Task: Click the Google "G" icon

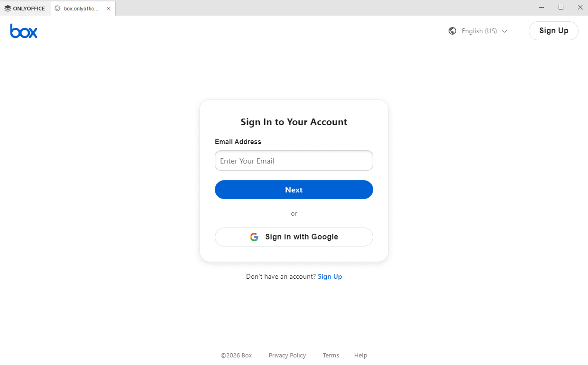Action: coord(254,237)
